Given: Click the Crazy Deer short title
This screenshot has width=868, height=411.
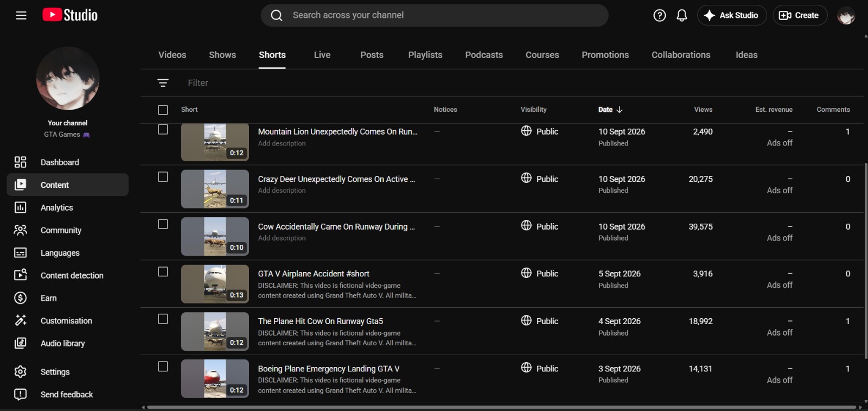Looking at the screenshot, I should 336,179.
